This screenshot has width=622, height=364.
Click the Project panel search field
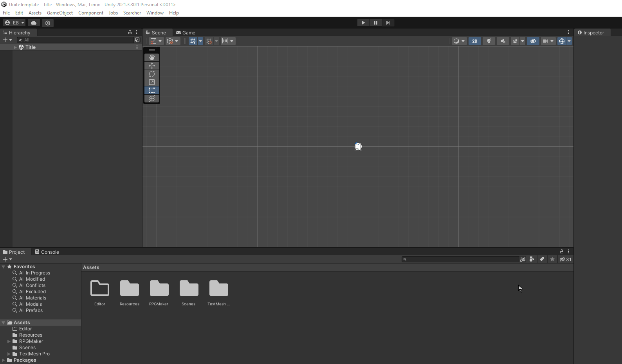coord(462,259)
